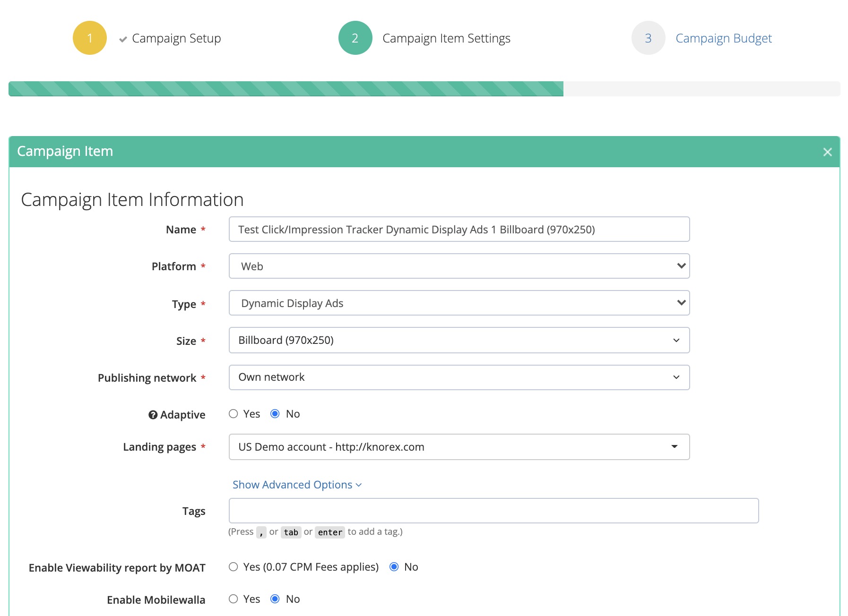Click the gray step 3 circle icon
The height and width of the screenshot is (616, 848).
[x=648, y=38]
